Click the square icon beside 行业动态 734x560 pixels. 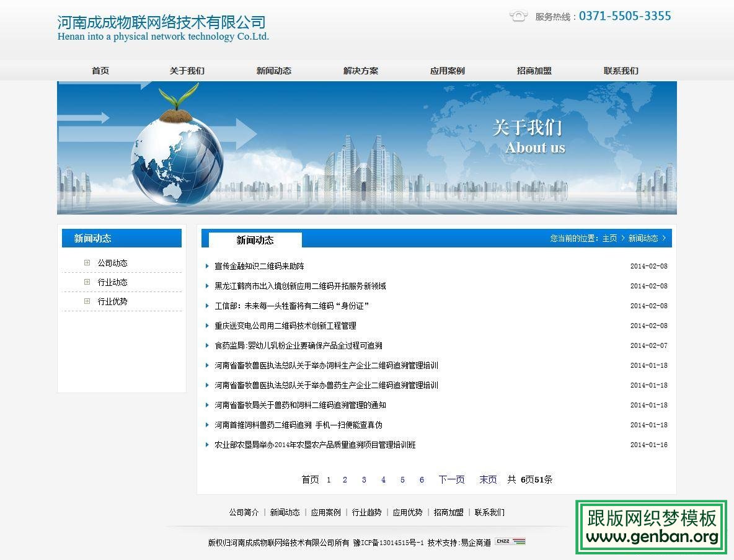coord(86,282)
